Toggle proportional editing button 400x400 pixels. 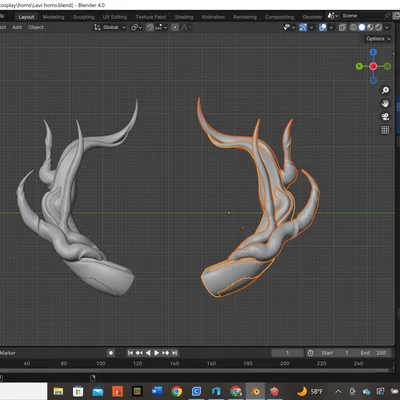click(175, 27)
